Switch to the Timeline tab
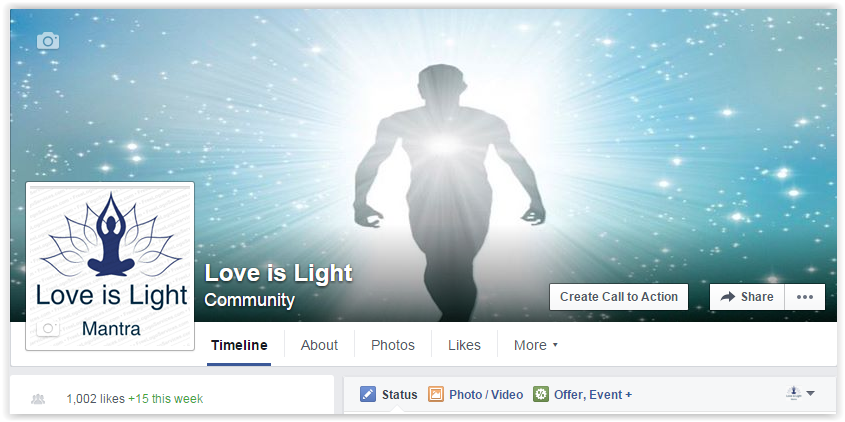Image resolution: width=845 pixels, height=422 pixels. 239,345
